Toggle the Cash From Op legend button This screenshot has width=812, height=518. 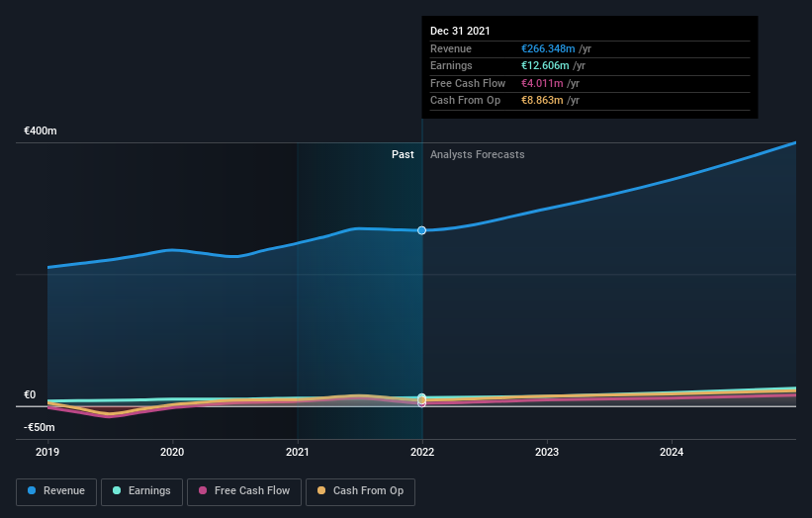pyautogui.click(x=360, y=491)
